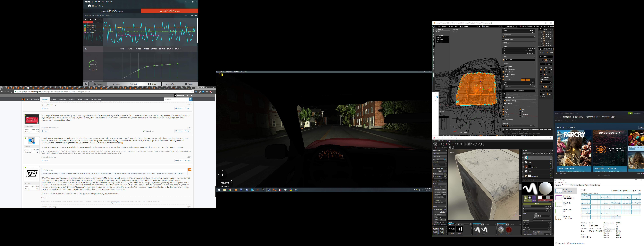Viewport: 644px width, 246px height.
Task: Open the Plugins menu in Substance Painter
Action: (x=449, y=141)
